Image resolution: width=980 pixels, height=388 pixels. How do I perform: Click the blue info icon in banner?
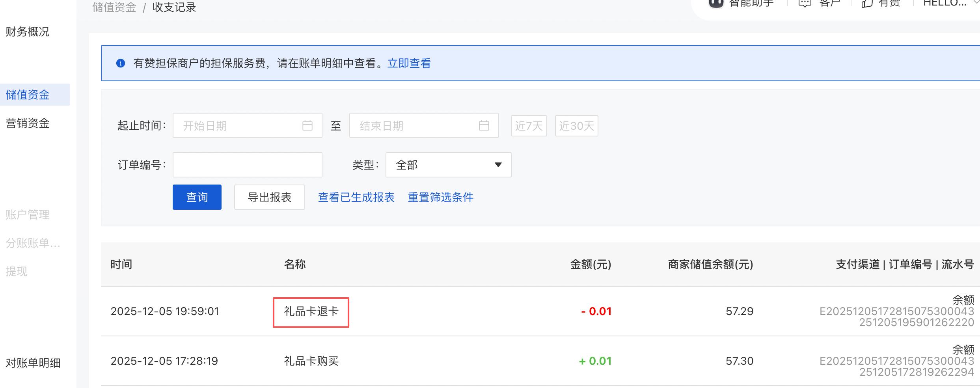121,63
